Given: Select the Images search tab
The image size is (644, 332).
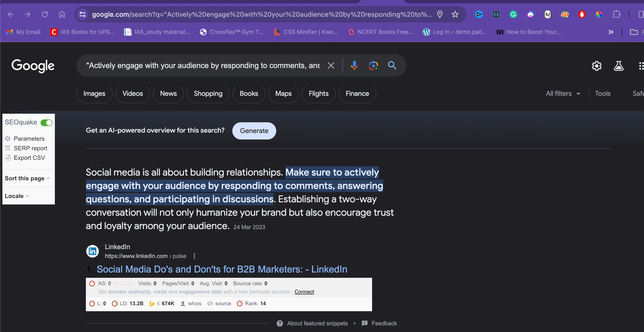Looking at the screenshot, I should click(x=94, y=94).
